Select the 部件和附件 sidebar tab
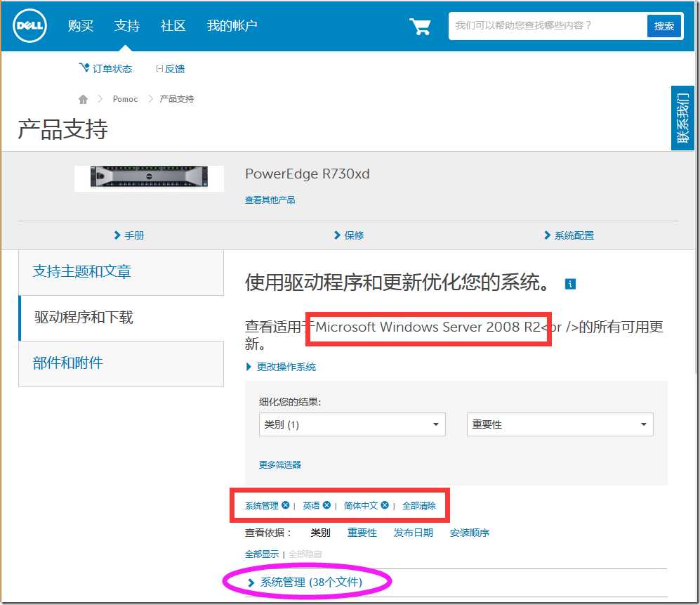This screenshot has width=700, height=605. (x=121, y=363)
